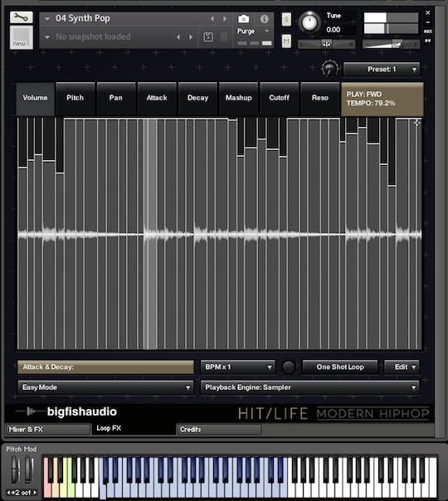Select the next snapshot arrow
Screen dimensions: 448x501
191,37
